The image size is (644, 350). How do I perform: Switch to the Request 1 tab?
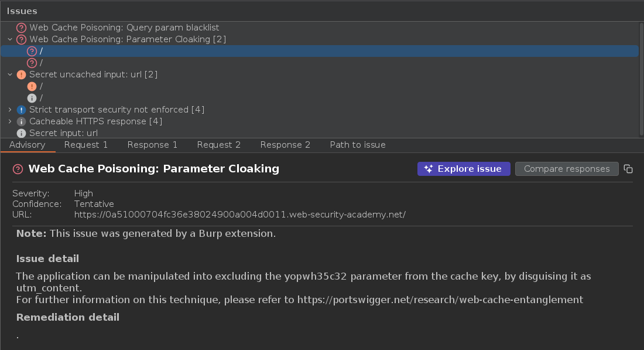point(86,145)
